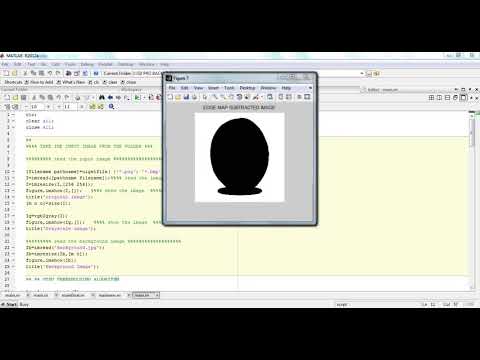Open Desktop menu in Figure window

pyautogui.click(x=247, y=88)
